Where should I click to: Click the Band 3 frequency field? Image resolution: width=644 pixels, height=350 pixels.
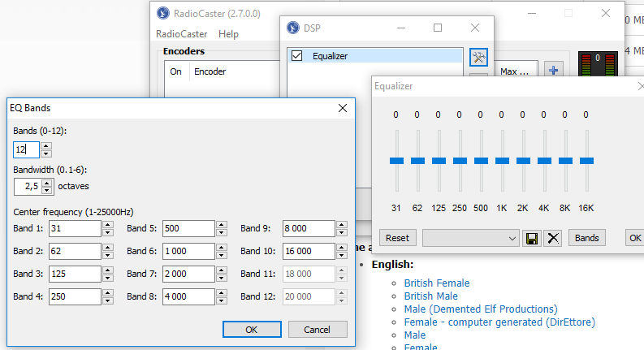(76, 274)
